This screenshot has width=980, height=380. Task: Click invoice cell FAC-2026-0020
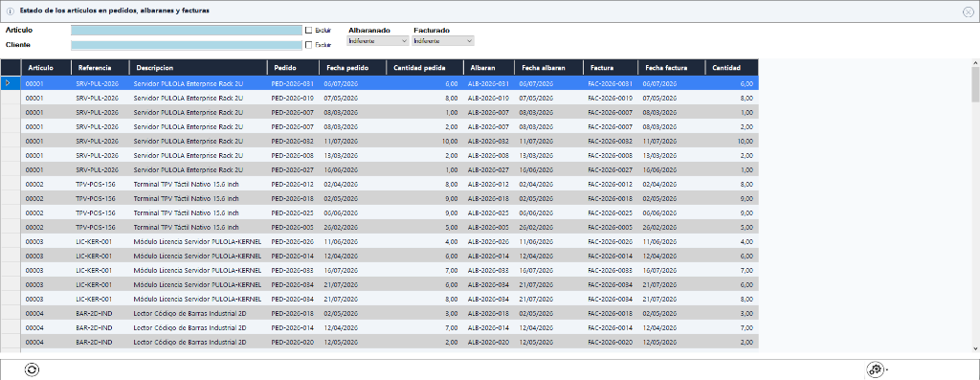pos(611,342)
